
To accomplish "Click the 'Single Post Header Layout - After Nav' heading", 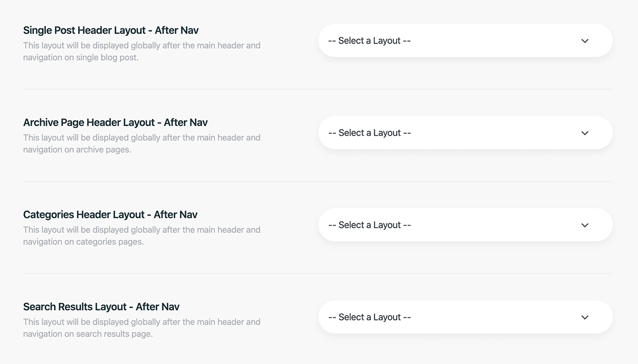I will [x=111, y=30].
